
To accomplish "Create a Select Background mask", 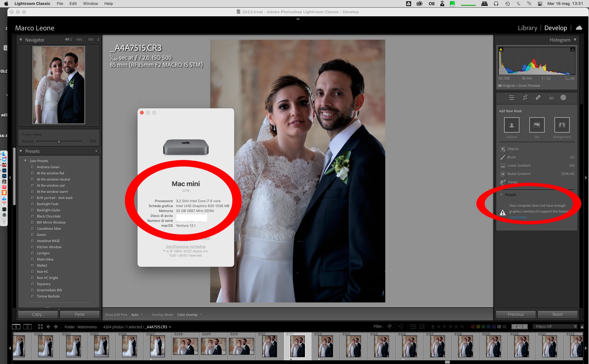I will click(x=562, y=125).
